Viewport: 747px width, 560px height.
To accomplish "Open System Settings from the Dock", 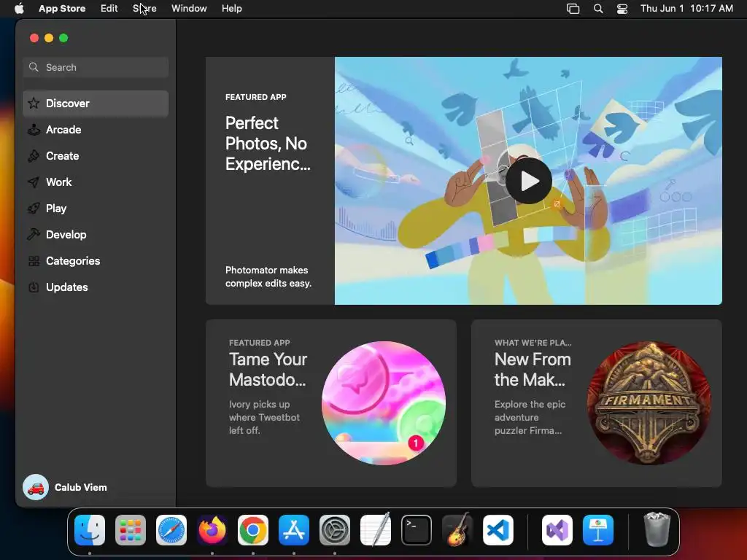I will [334, 530].
